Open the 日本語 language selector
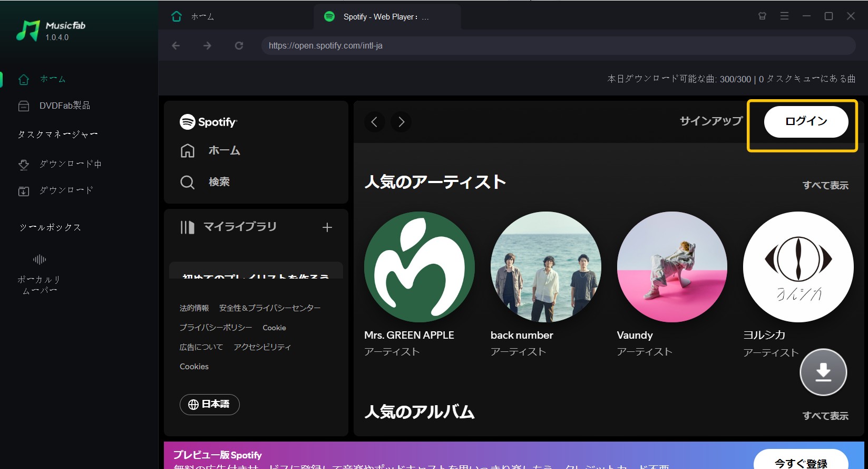The width and height of the screenshot is (868, 469). coord(209,405)
